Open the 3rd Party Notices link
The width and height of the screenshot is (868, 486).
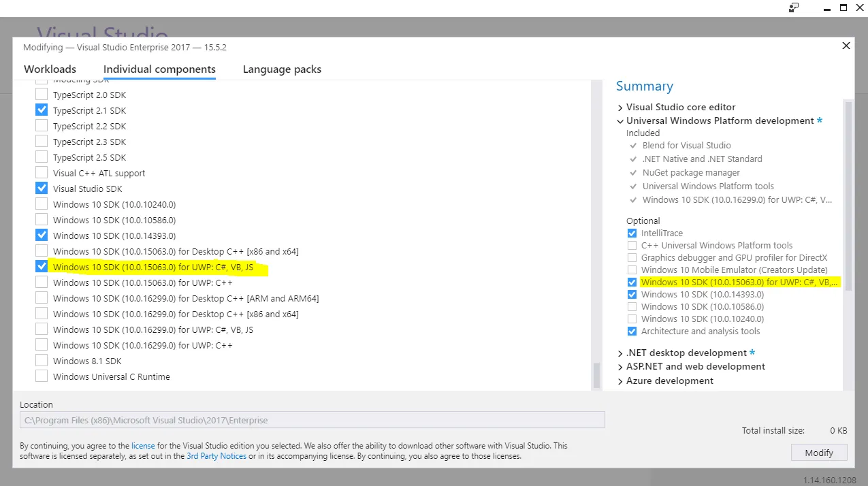tap(216, 456)
